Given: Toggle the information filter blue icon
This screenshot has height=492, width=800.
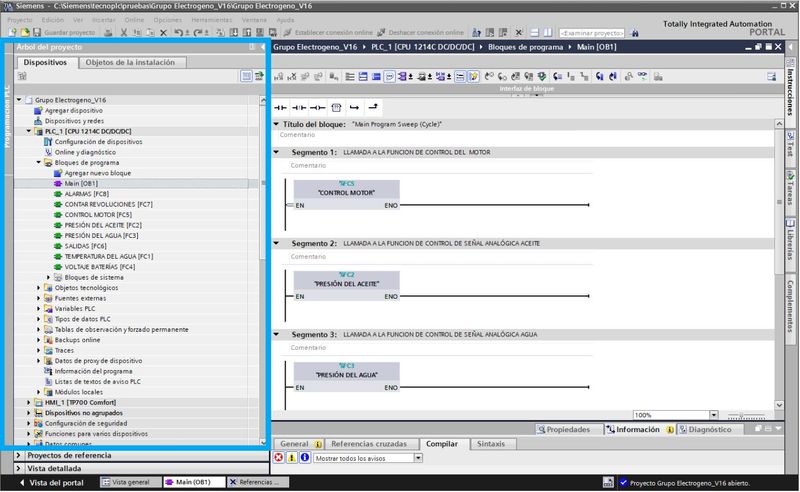Looking at the screenshot, I should point(305,458).
